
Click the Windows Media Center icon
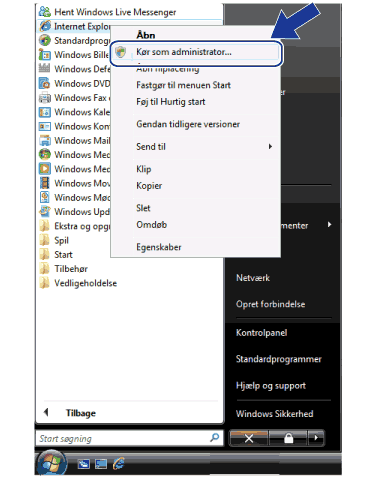click(x=44, y=155)
